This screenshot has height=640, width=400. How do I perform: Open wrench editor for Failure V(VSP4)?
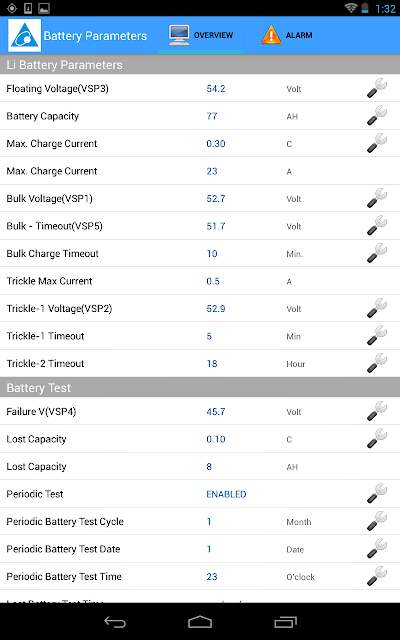click(377, 411)
